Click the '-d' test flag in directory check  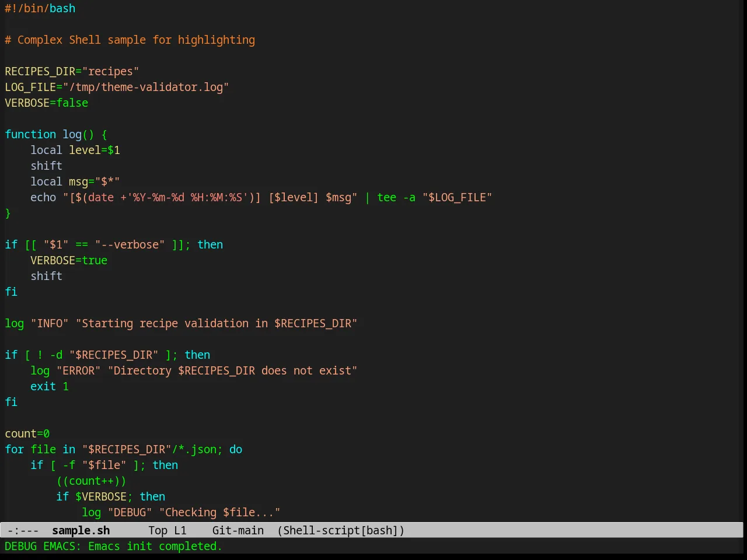56,355
